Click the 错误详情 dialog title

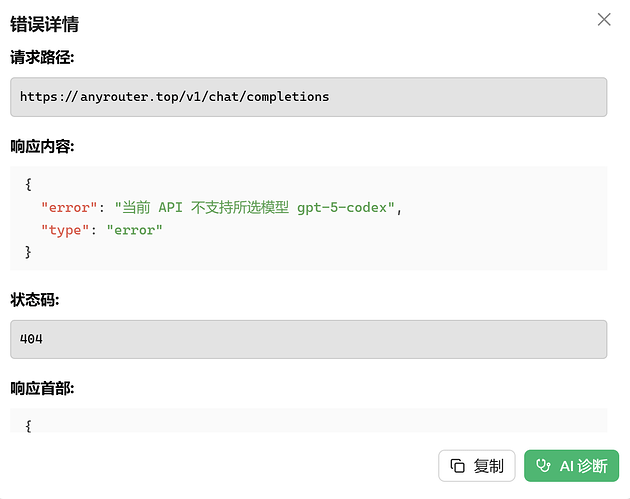pos(45,24)
